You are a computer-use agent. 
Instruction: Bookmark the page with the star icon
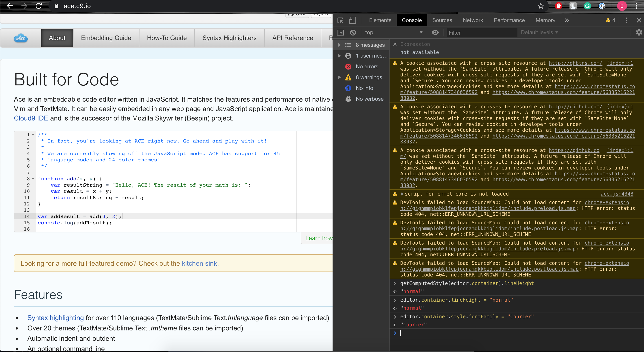541,6
